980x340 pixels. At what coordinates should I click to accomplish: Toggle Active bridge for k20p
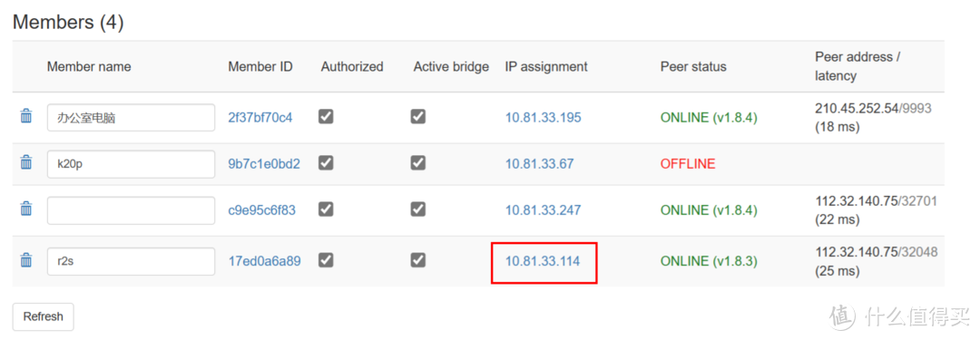418,163
